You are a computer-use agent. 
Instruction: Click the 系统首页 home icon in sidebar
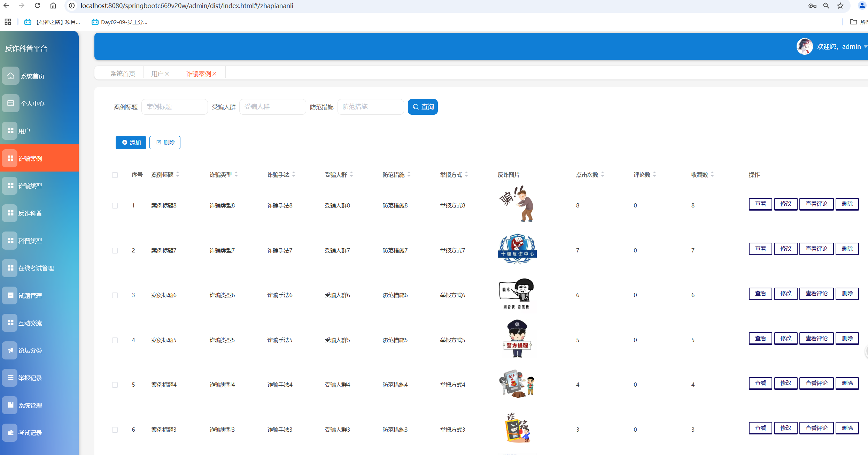click(10, 76)
